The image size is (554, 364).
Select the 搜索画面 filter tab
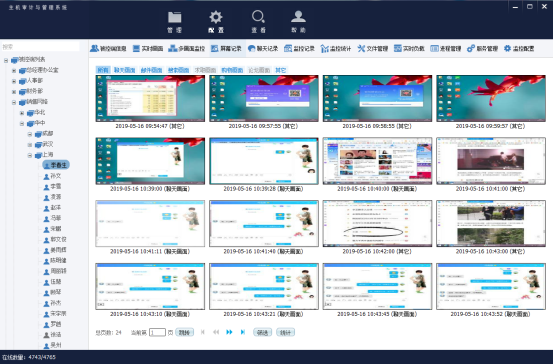178,70
